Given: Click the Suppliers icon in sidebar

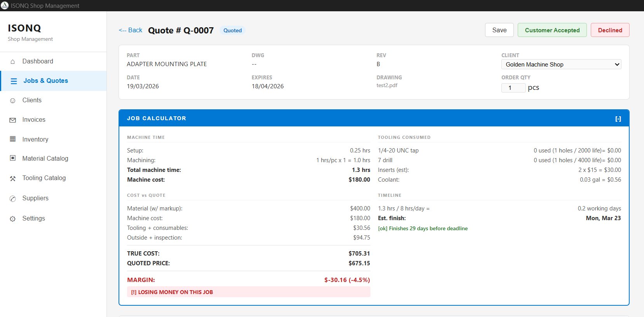Looking at the screenshot, I should [x=13, y=199].
